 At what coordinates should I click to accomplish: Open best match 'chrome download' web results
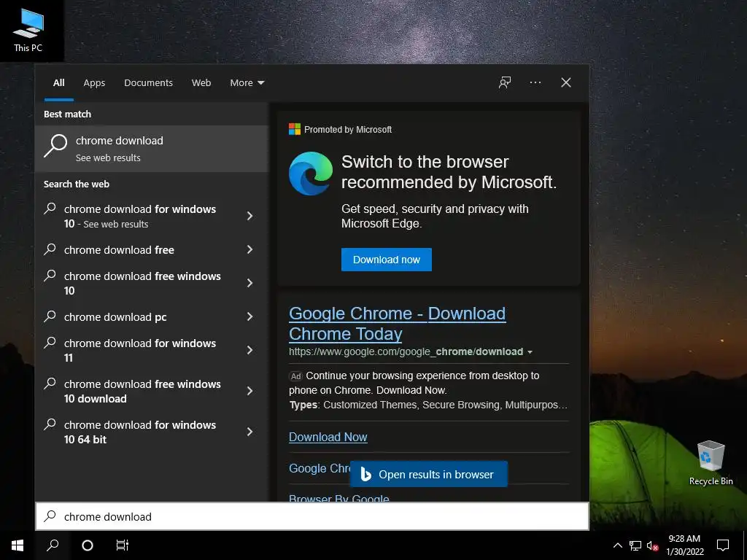[x=152, y=149]
